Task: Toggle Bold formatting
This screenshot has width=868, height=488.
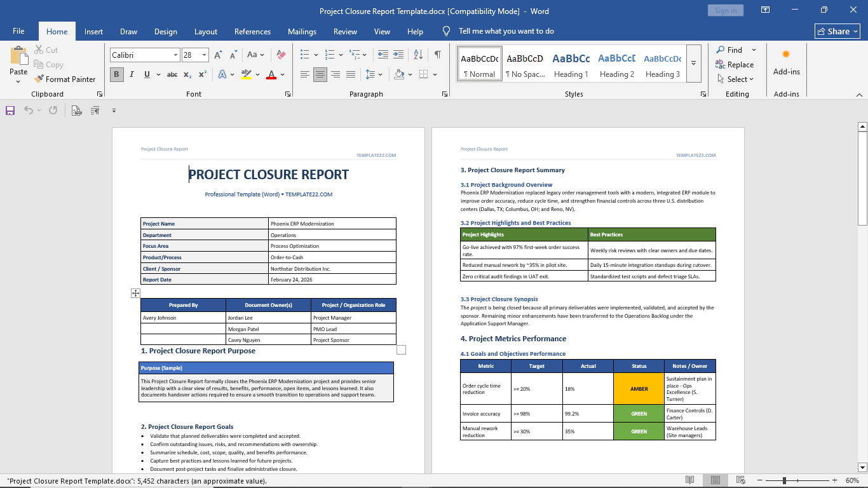Action: (116, 74)
